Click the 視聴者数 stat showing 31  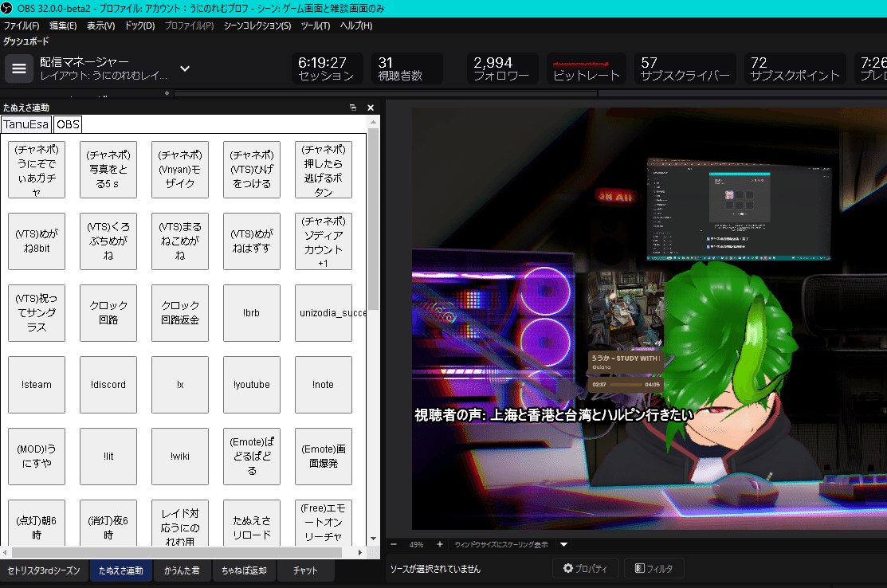(406, 69)
